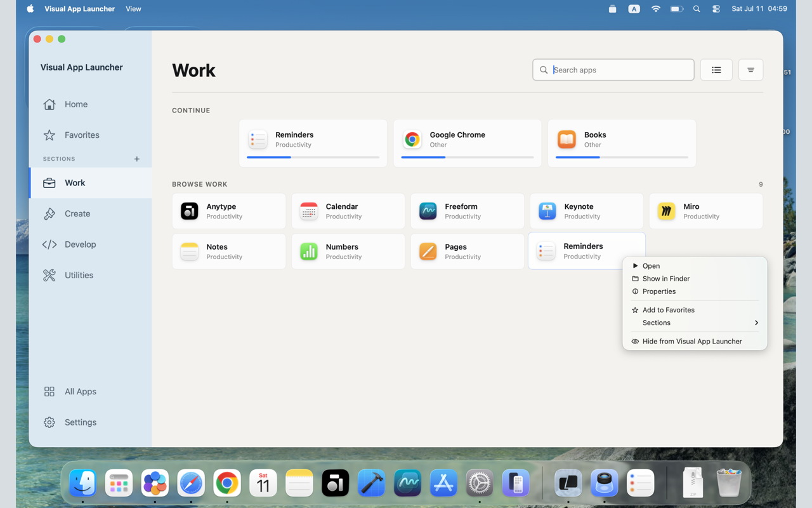Launch Freeform from the Browse Work grid
Screen dimensions: 812x508
point(468,211)
